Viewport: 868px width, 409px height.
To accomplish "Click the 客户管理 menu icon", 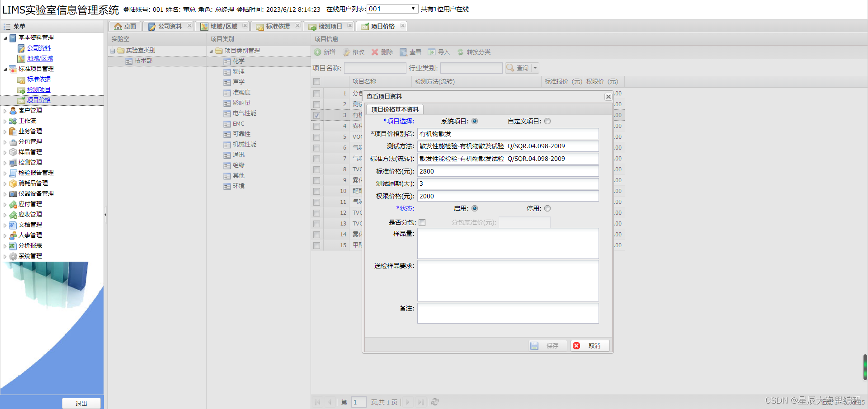I will coord(13,111).
